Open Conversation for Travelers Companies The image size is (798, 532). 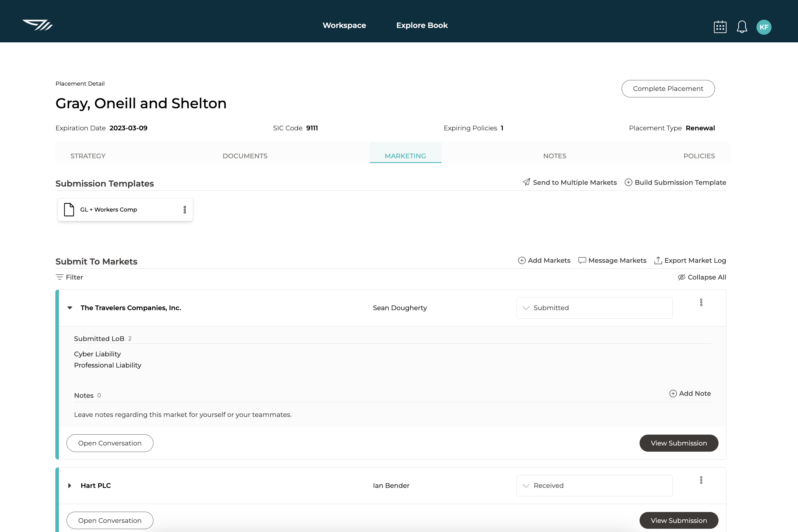point(110,443)
